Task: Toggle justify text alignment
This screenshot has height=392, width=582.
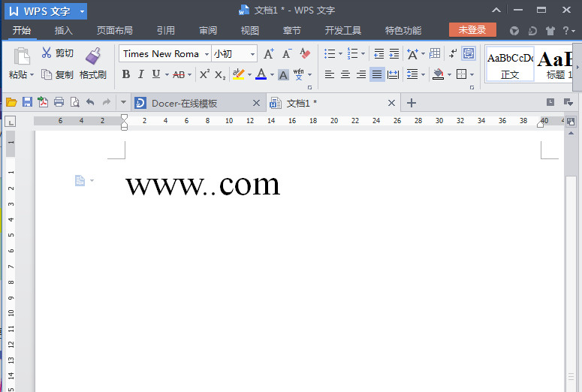Action: click(x=376, y=74)
